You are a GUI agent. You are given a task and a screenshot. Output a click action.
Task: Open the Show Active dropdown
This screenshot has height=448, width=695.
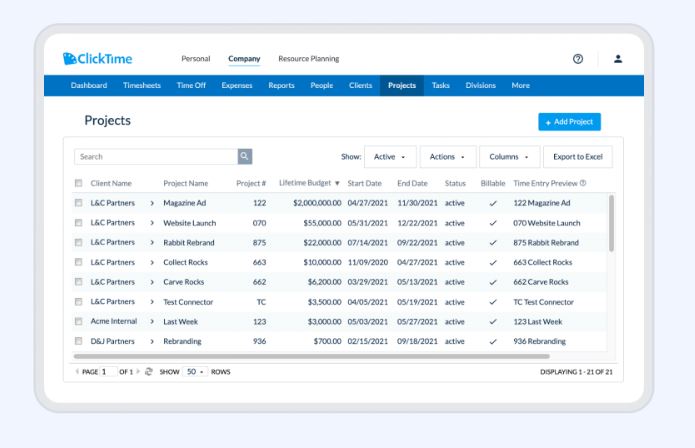tap(390, 157)
